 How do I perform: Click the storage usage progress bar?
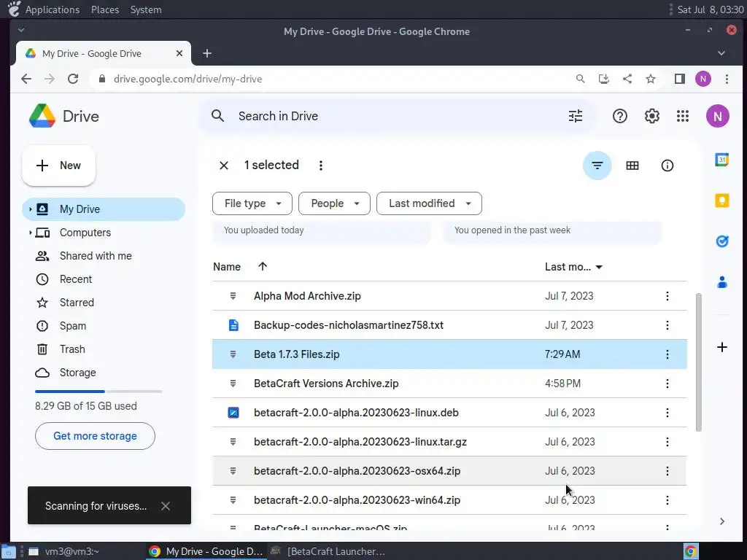tap(98, 392)
